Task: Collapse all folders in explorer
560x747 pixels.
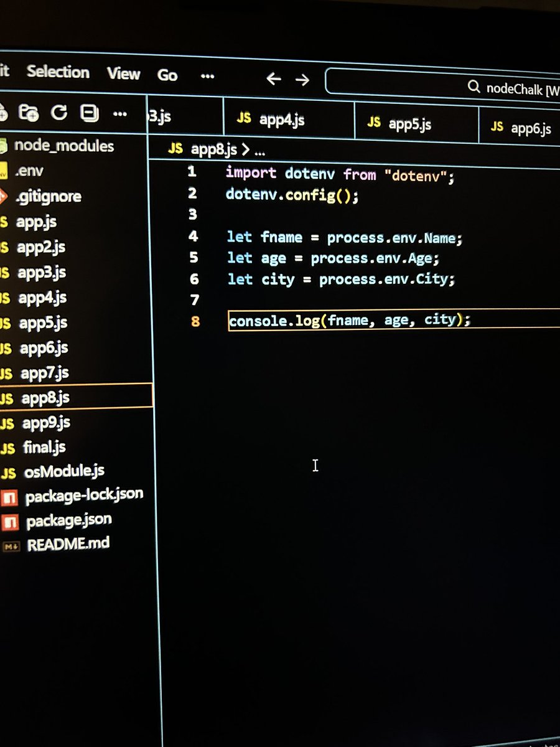Action: (90, 113)
